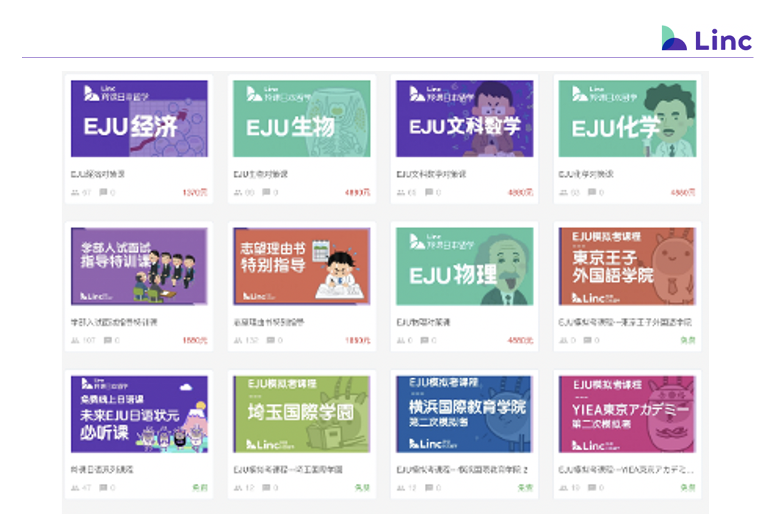The width and height of the screenshot is (773, 532).
Task: Open the 学部入试面试指导特训课 thumbnail
Action: click(139, 266)
